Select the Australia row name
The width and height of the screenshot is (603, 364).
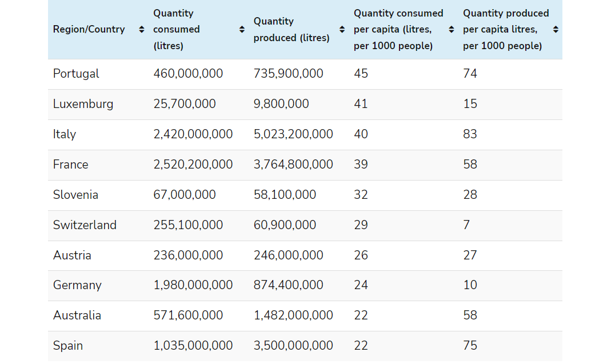click(x=77, y=315)
